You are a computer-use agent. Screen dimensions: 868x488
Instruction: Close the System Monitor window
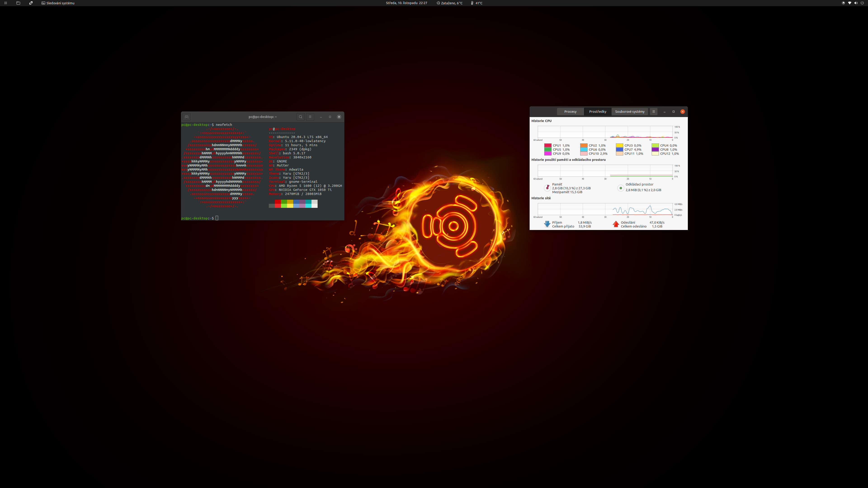coord(682,111)
